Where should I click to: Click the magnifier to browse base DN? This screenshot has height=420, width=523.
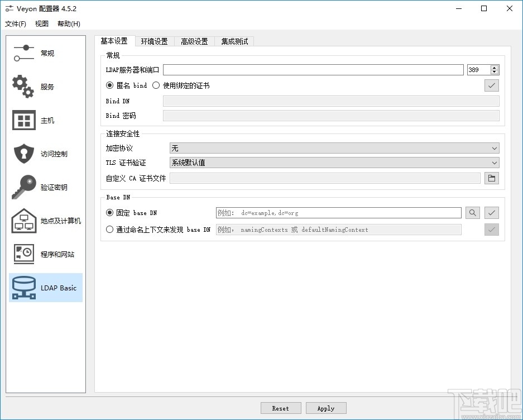(x=472, y=213)
